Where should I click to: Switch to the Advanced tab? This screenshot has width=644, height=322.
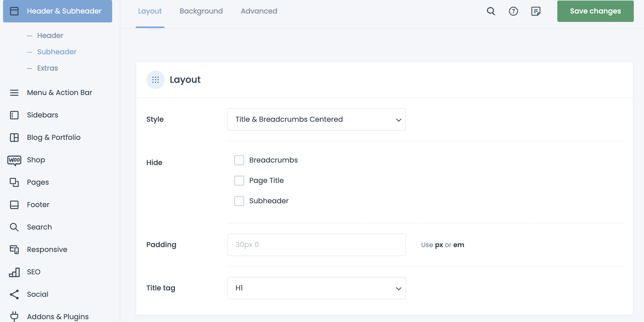[259, 11]
